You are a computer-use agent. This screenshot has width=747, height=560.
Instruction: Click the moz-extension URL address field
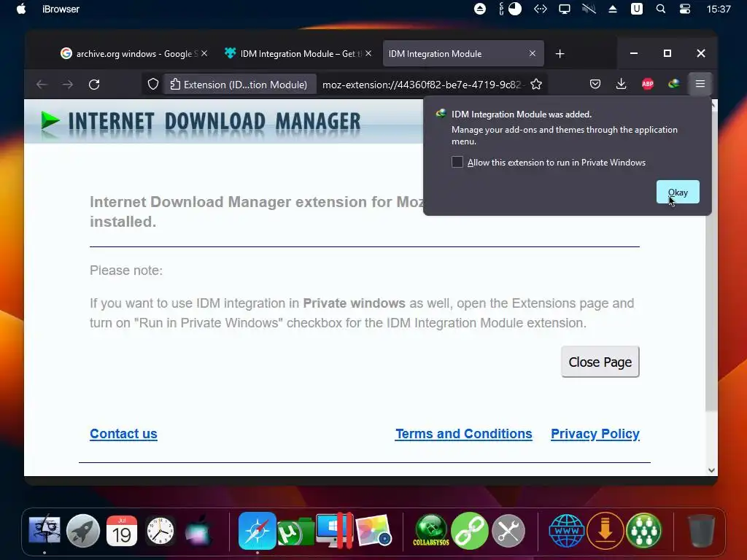click(423, 85)
